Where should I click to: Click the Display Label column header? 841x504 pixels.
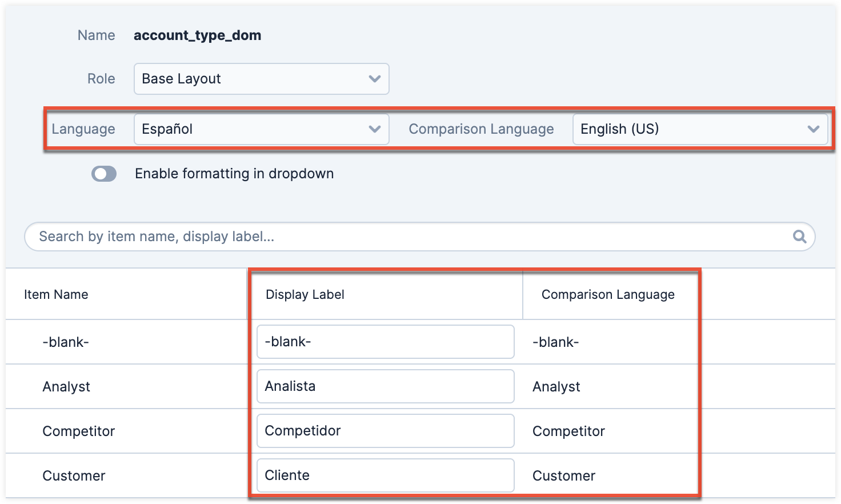305,295
